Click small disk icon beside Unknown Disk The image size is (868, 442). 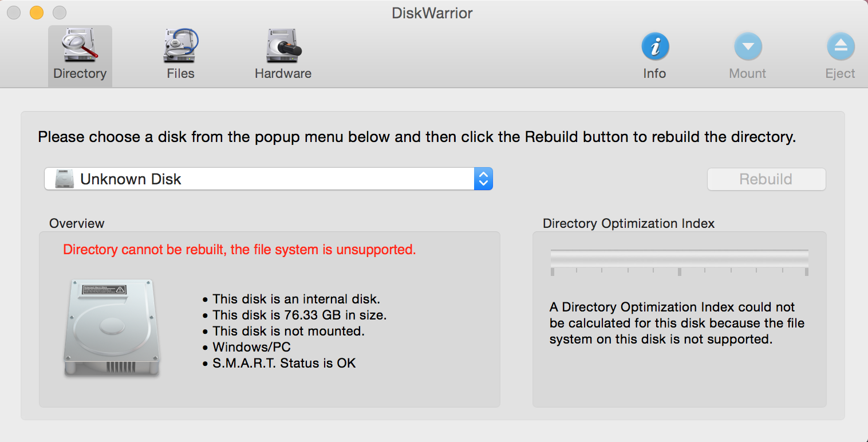tap(64, 179)
